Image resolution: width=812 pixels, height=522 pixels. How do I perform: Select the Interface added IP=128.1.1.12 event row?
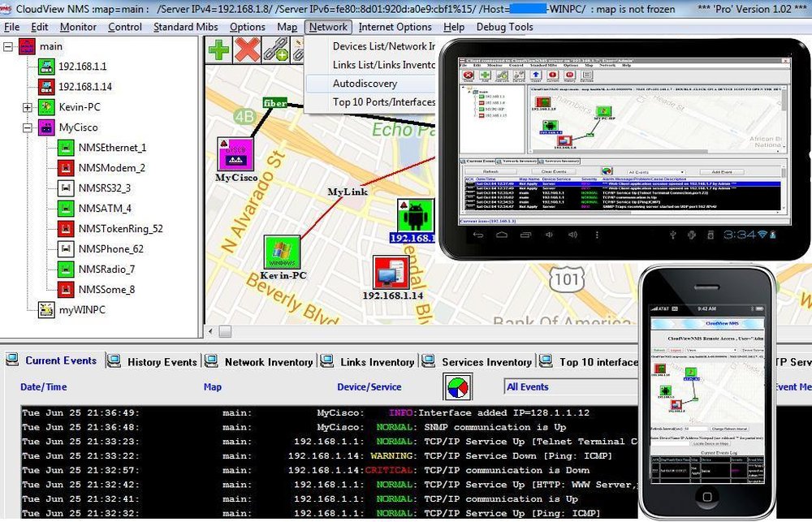330,412
